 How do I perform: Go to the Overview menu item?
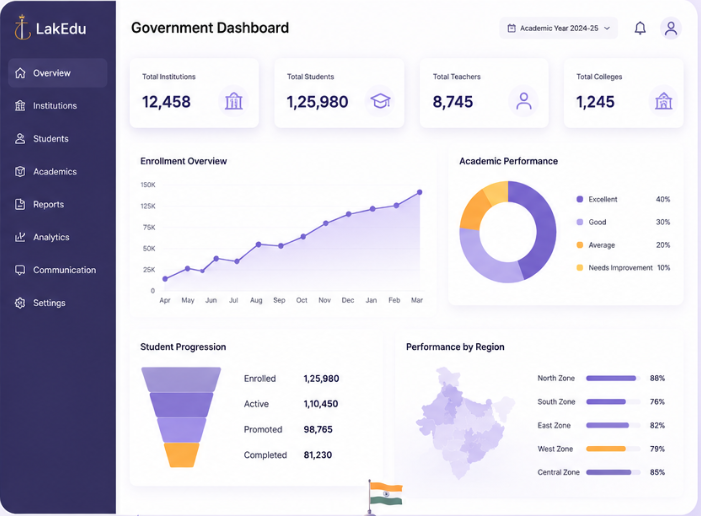[58, 73]
